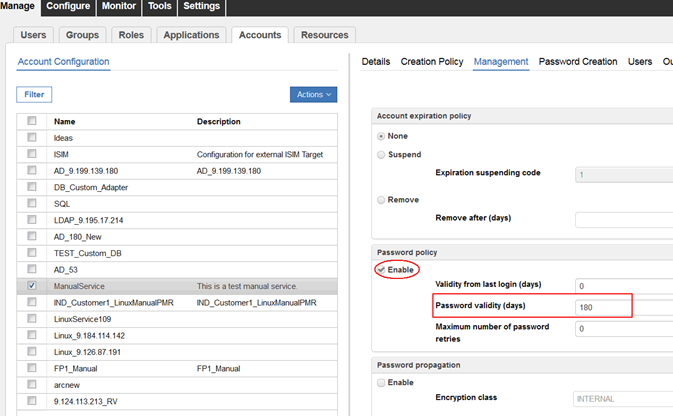Select the Account Configuration sub-tab
Viewport: 673px width, 416px height.
[x=64, y=62]
